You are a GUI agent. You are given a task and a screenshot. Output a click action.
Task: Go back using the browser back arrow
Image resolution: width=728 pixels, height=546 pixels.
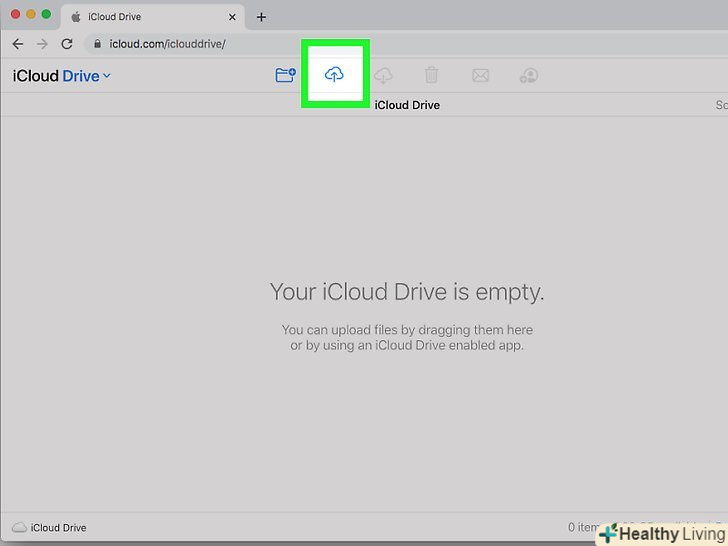click(x=18, y=44)
